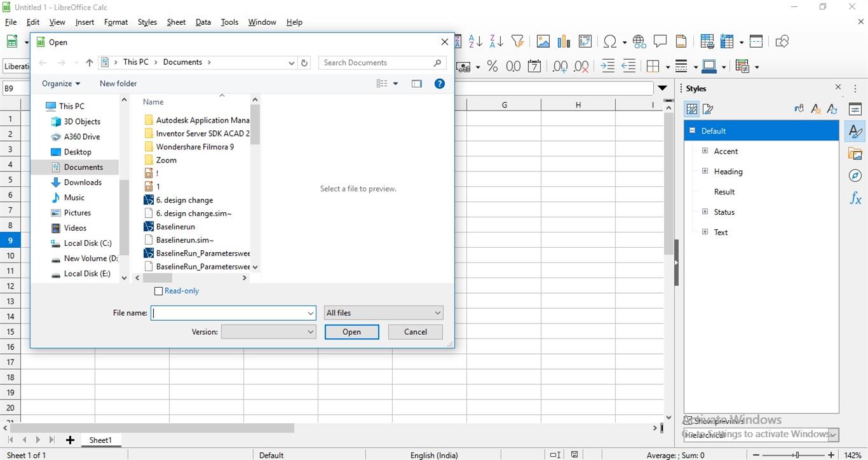The height and width of the screenshot is (460, 868).
Task: Open the sidebar Gallery icon
Action: [855, 154]
